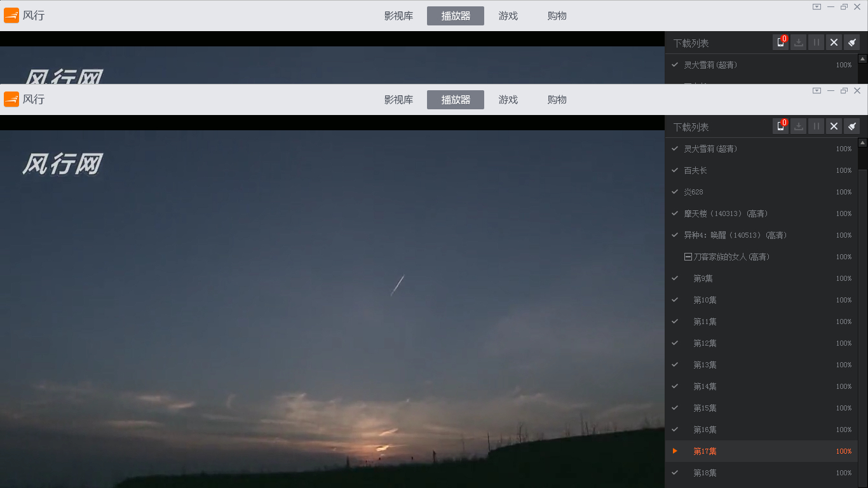Select 百夫长 in the download list

click(x=761, y=170)
